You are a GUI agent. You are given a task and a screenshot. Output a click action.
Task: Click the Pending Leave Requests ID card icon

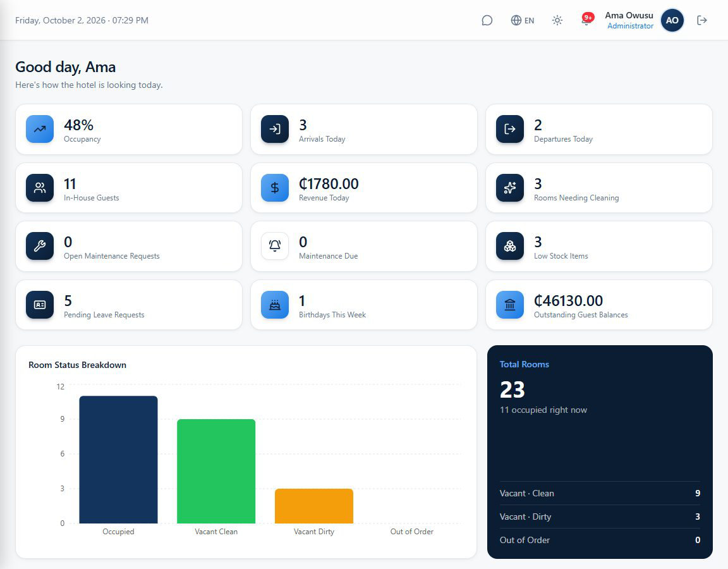click(x=40, y=305)
